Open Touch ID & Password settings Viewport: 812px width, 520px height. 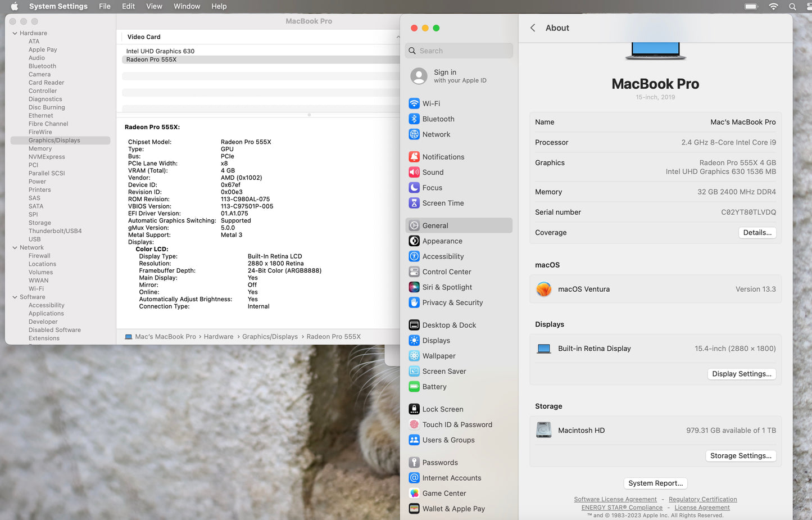coord(457,424)
